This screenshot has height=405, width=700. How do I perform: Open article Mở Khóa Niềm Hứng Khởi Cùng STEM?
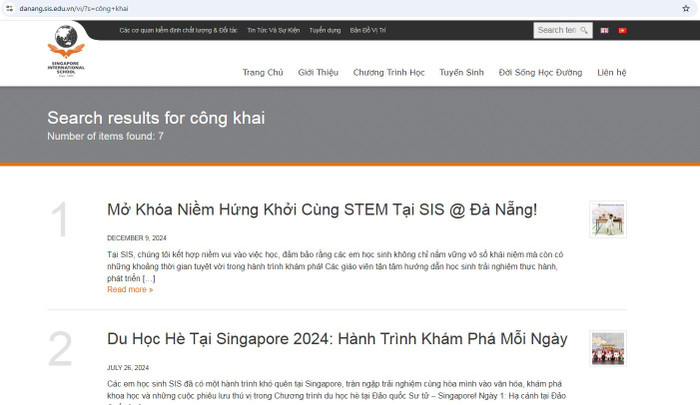click(x=322, y=209)
